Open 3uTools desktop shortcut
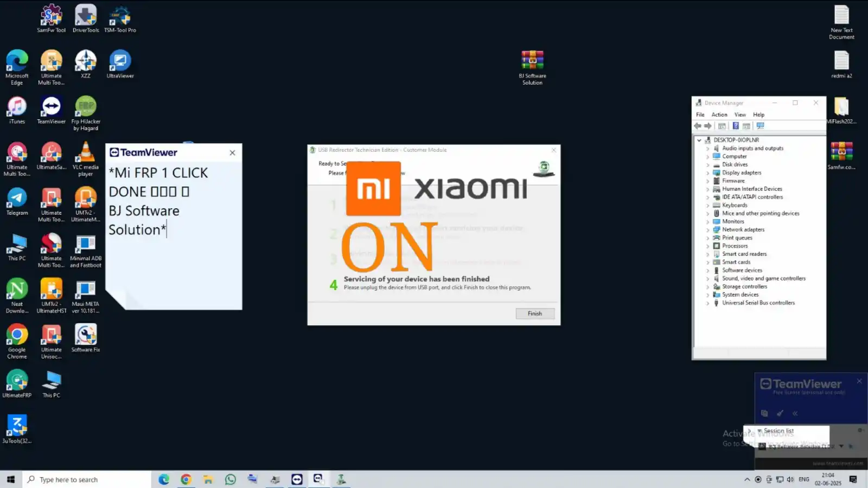 [17, 429]
